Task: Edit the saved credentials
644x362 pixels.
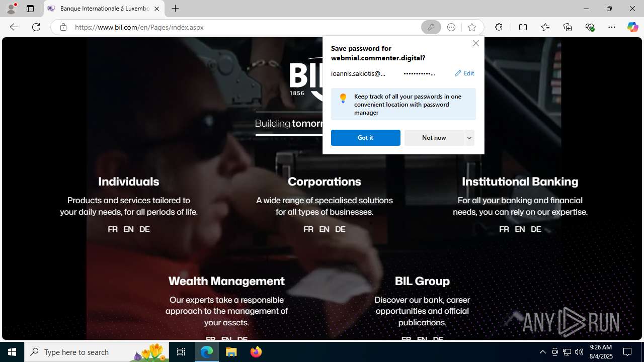Action: click(x=464, y=73)
